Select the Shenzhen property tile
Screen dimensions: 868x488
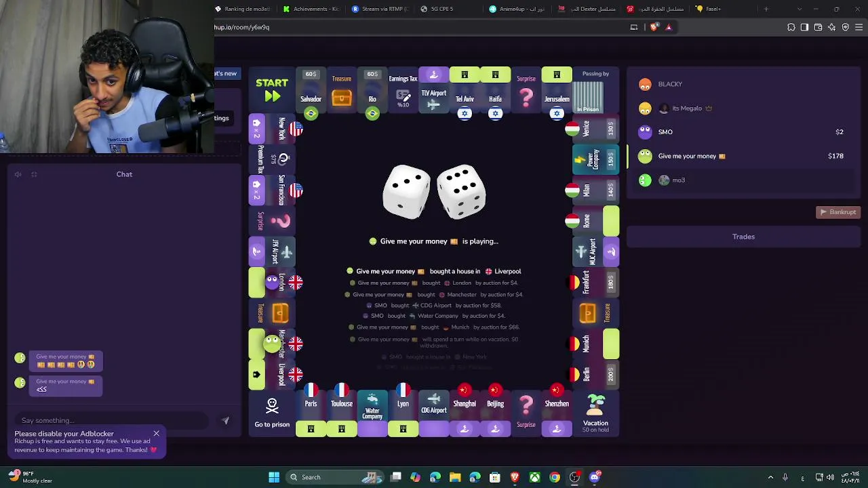557,413
